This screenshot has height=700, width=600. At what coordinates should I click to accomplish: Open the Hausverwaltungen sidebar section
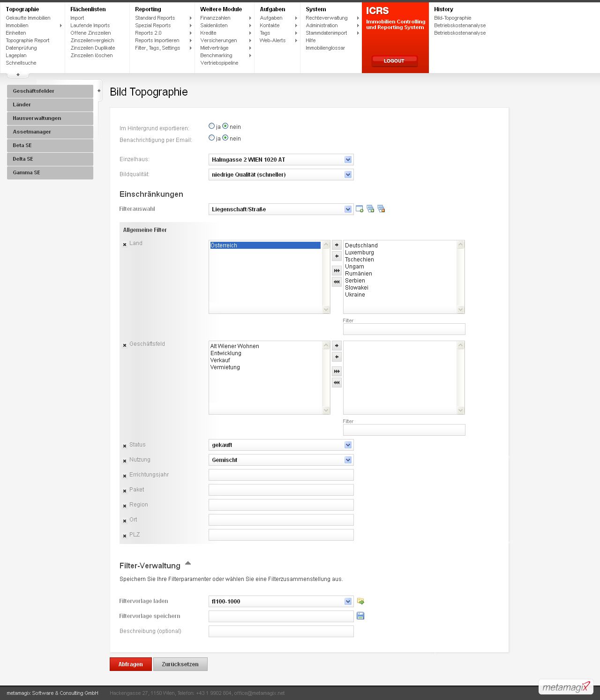[50, 119]
